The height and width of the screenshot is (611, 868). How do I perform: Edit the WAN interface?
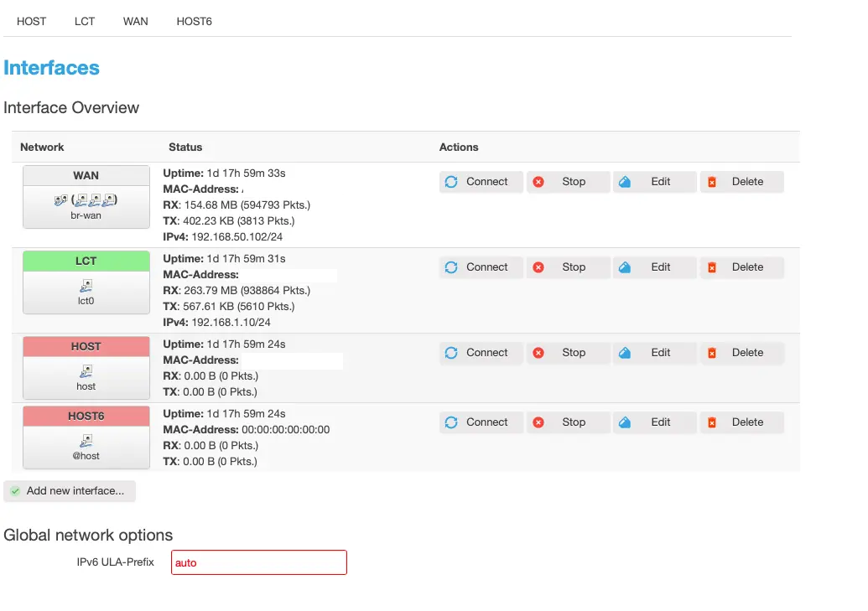click(655, 182)
